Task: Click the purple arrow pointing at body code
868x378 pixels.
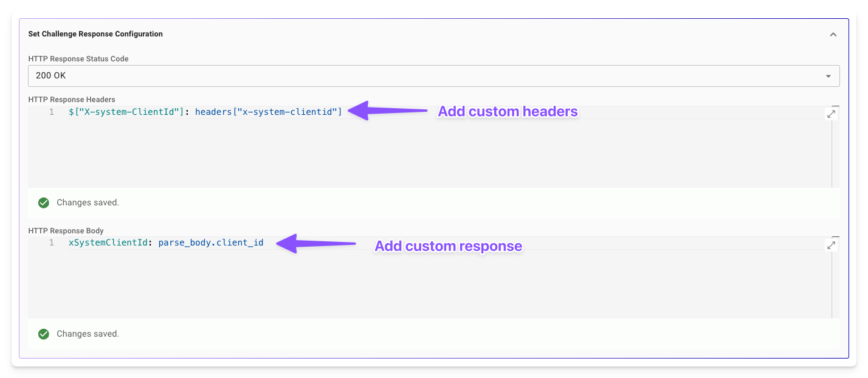Action: [x=316, y=244]
